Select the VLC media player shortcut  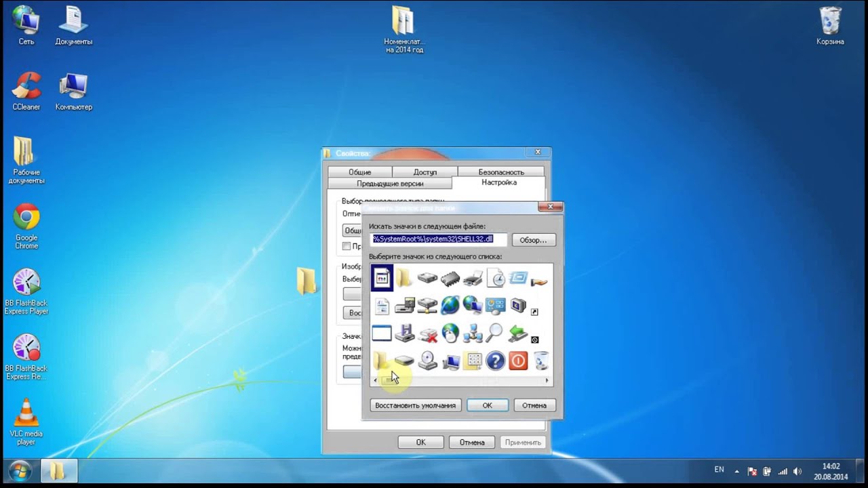pyautogui.click(x=26, y=422)
